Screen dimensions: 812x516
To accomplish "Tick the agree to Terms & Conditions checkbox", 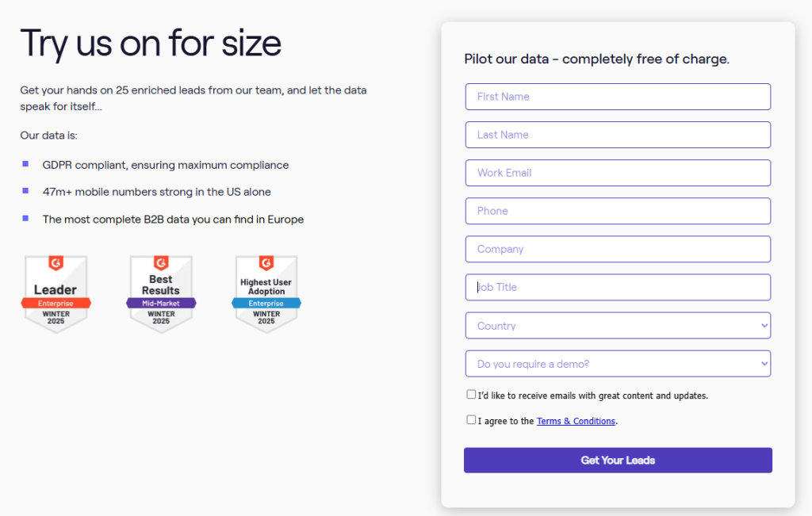I will coord(471,420).
